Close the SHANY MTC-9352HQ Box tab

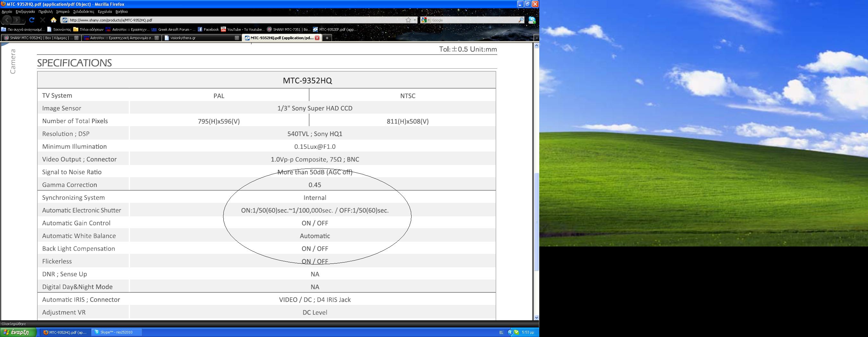pyautogui.click(x=76, y=38)
